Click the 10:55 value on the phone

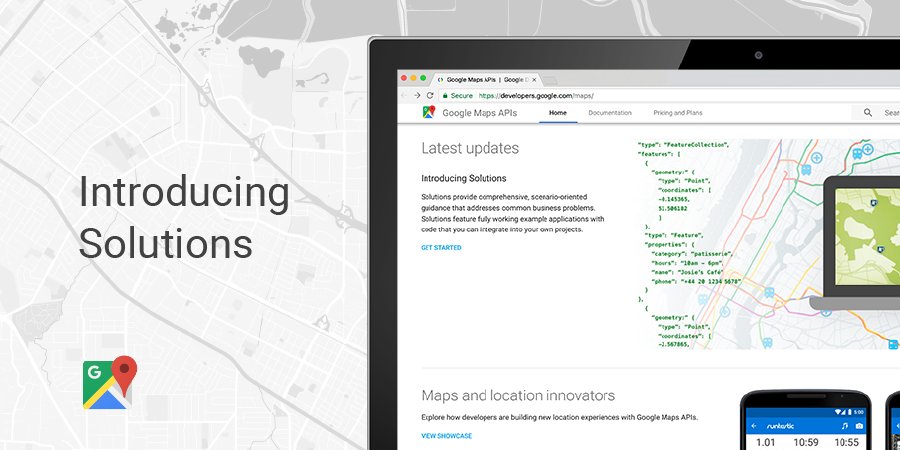pos(849,443)
